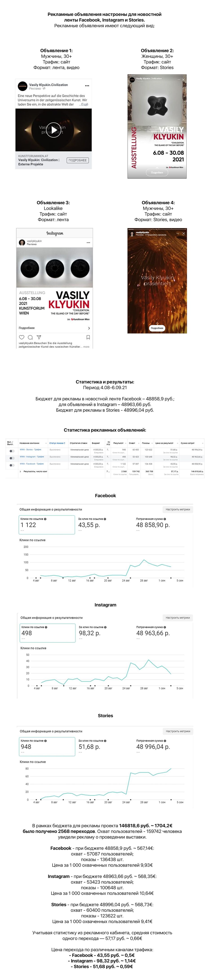210x980 pixels.
Task: Close the Ad 2 Vasily Klyukin.Civilization story
Action: [183, 80]
